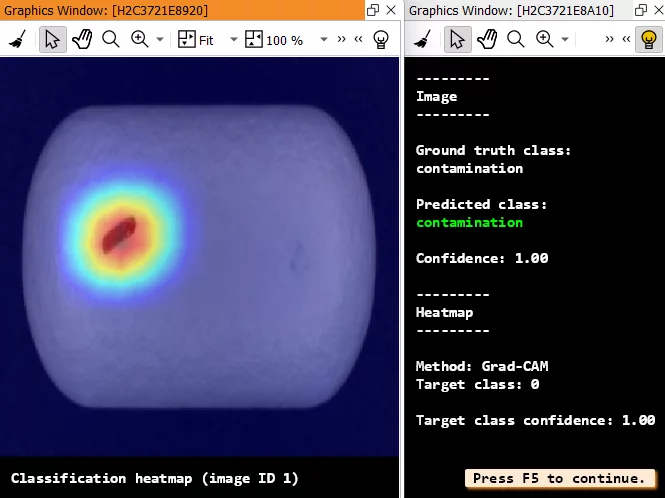Select the magnifier tool in left window
Screen dimensions: 665x498
click(x=111, y=40)
